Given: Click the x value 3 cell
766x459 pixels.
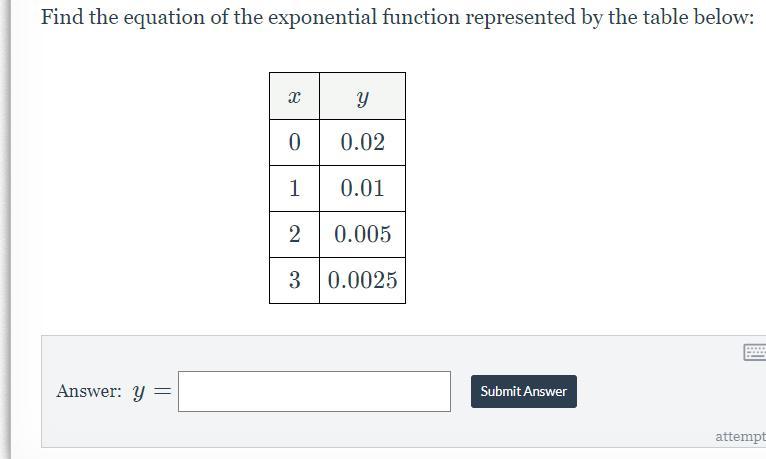Looking at the screenshot, I should (x=294, y=280).
